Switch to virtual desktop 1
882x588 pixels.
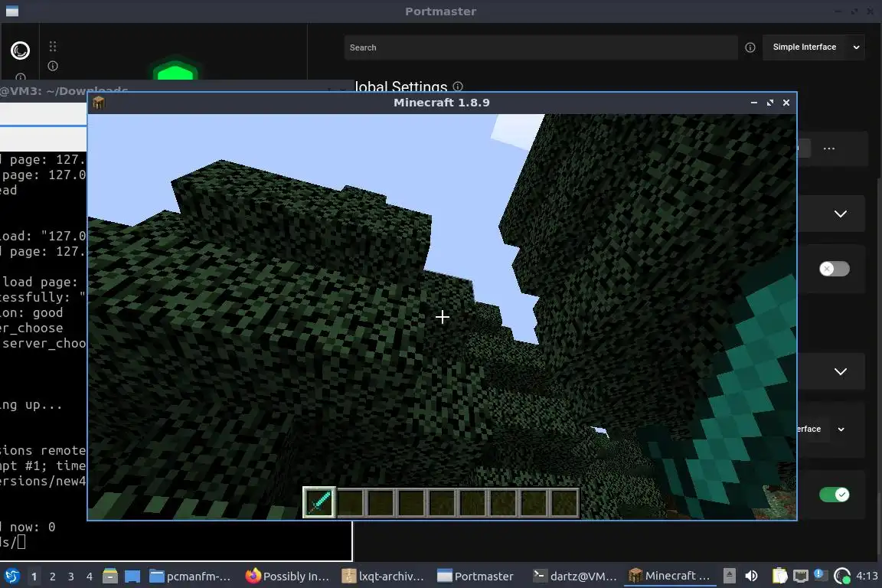pos(34,577)
